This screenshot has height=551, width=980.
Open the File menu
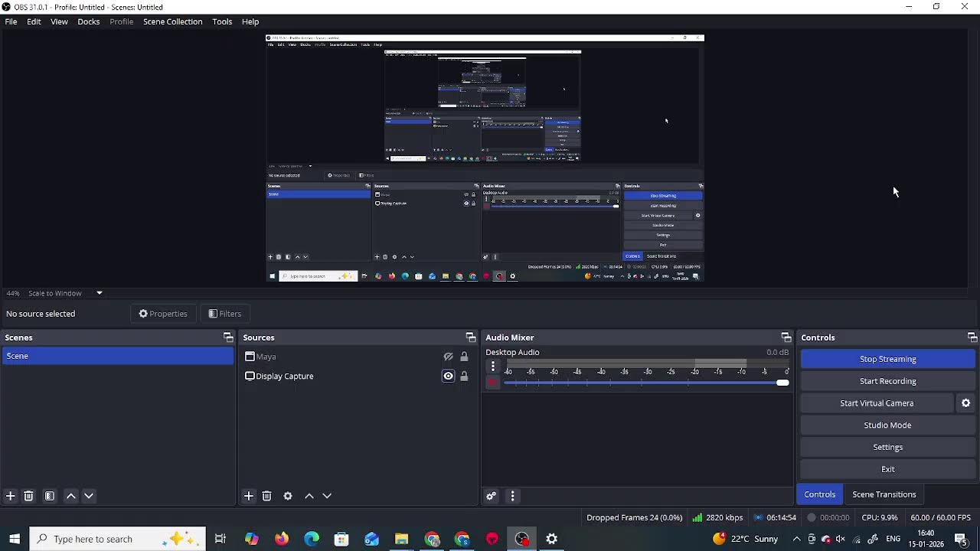tap(11, 21)
